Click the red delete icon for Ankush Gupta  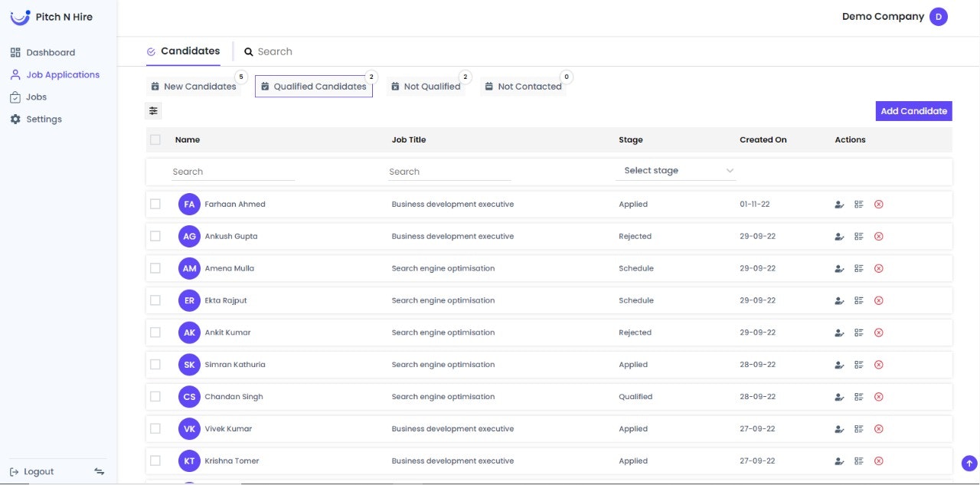tap(879, 237)
